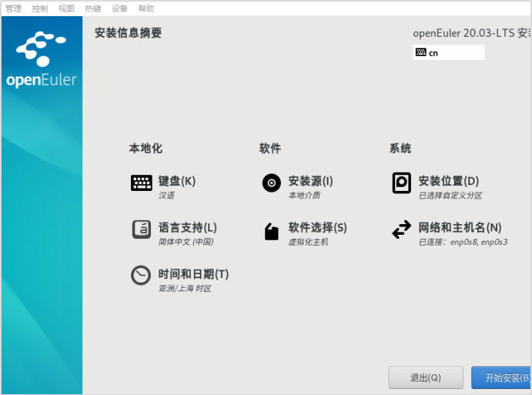Click the small keyboard icon beside cn
This screenshot has height=395, width=532.
(420, 52)
